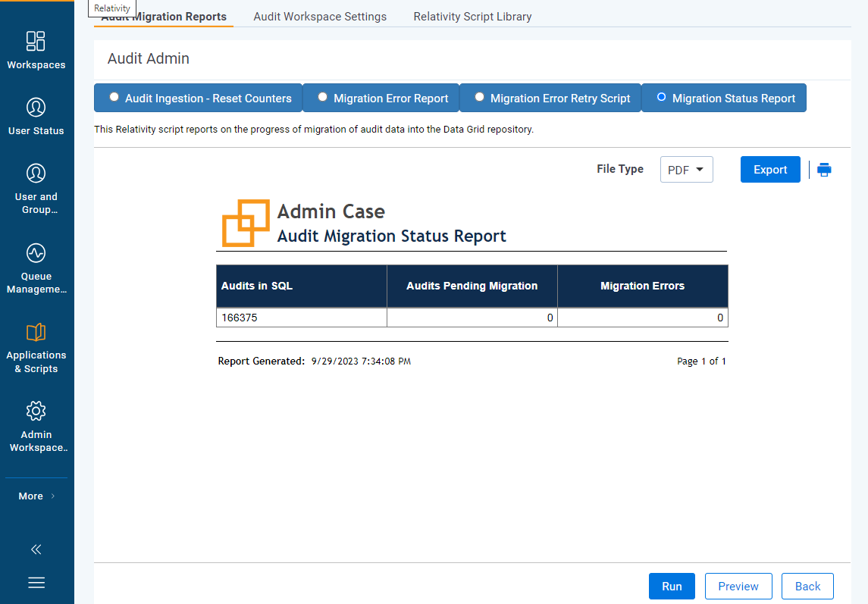Click the Migration Errors column header
The height and width of the screenshot is (604, 868).
tap(643, 286)
